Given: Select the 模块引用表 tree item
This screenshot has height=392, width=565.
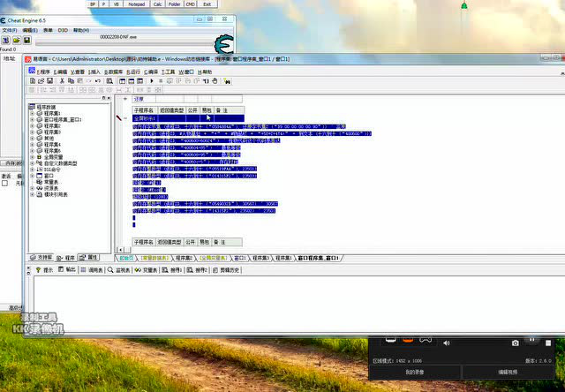Looking at the screenshot, I should coord(56,194).
